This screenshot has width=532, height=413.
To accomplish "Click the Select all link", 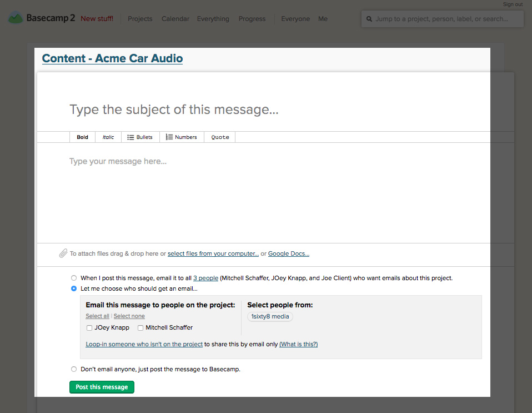I will [x=97, y=316].
